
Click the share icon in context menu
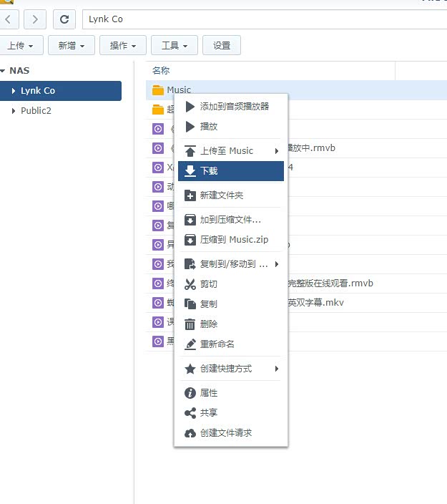point(190,413)
